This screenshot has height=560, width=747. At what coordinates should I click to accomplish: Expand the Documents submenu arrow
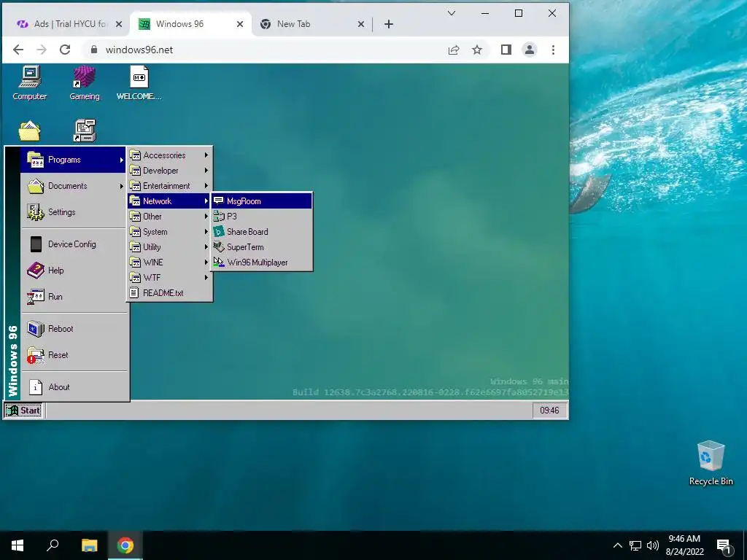tap(122, 186)
